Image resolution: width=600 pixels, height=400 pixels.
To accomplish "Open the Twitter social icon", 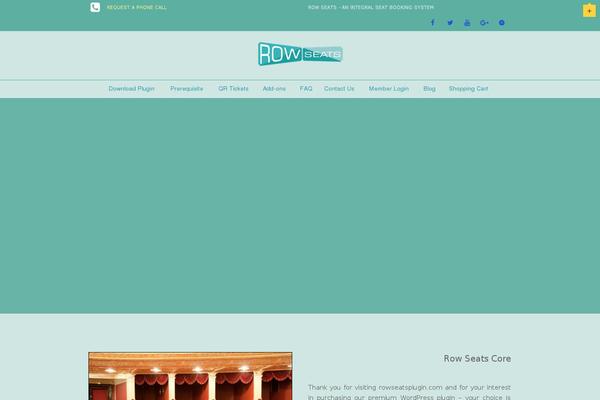I will click(x=450, y=23).
